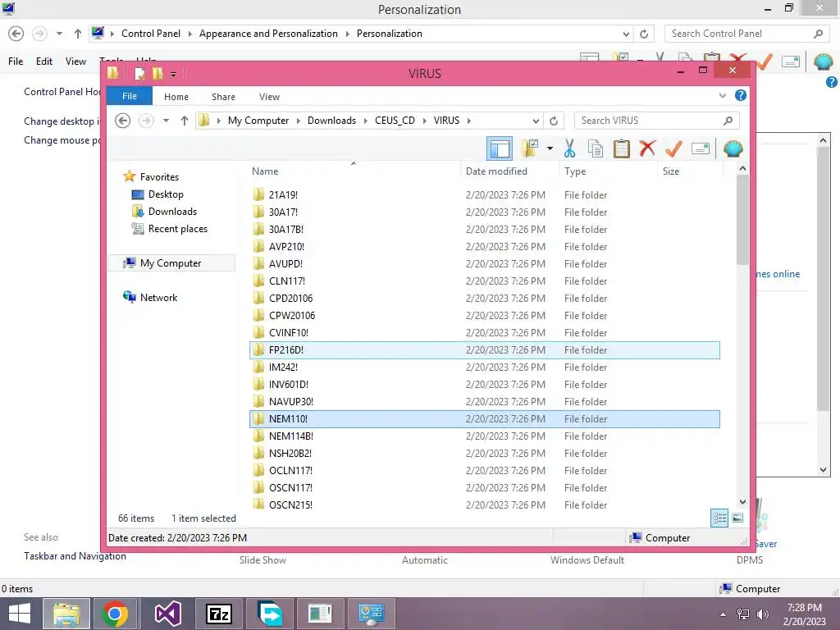Click the Cut scissors icon
This screenshot has width=840, height=630.
pos(569,148)
